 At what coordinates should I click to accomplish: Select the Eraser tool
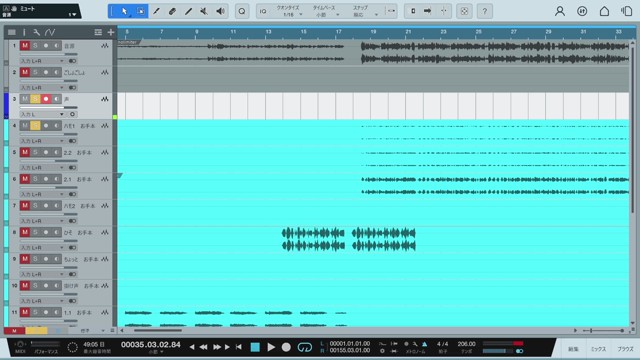tap(172, 11)
